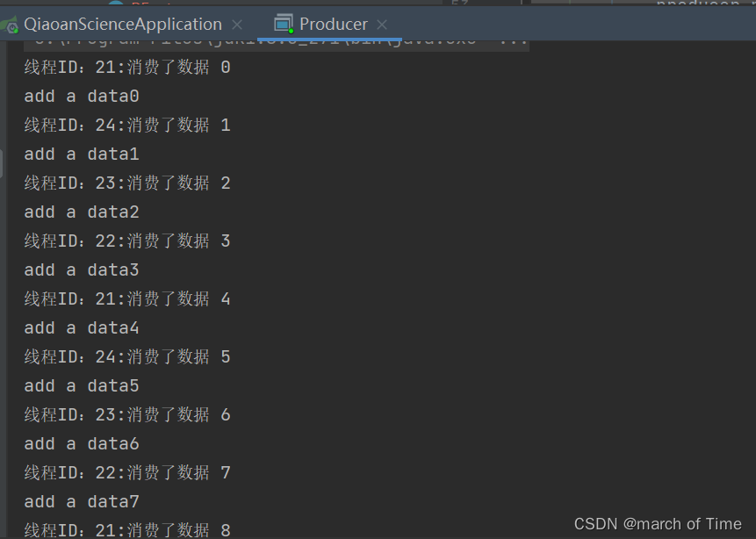Switch to the QiaoanScienceApplication run tab
Viewport: 756px width, 539px height.
click(123, 24)
